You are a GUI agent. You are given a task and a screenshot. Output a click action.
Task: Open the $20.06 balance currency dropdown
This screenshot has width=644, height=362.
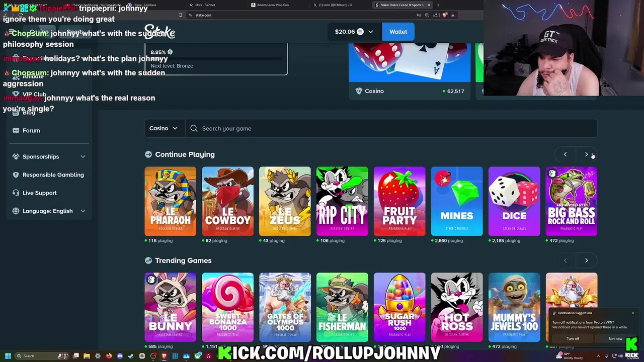pos(354,32)
